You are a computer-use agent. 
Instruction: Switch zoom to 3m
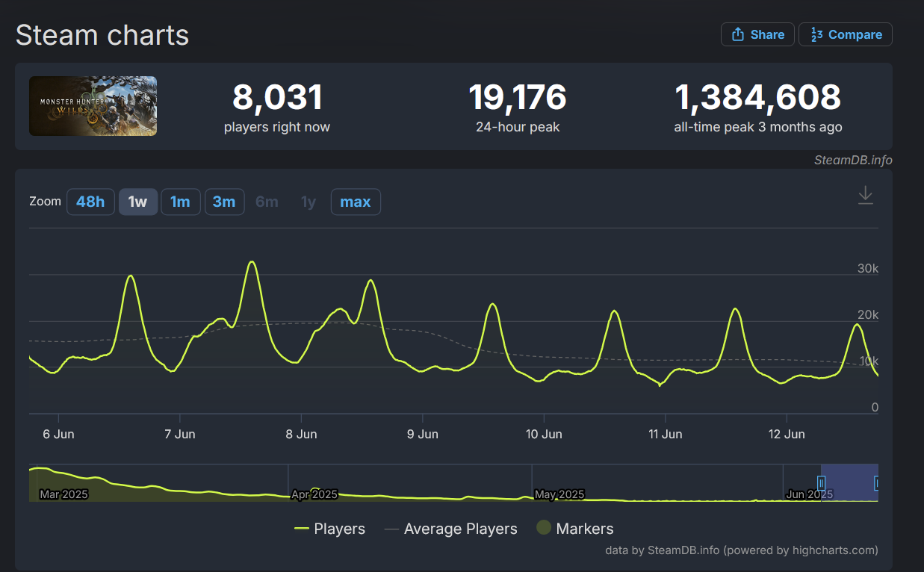(224, 202)
